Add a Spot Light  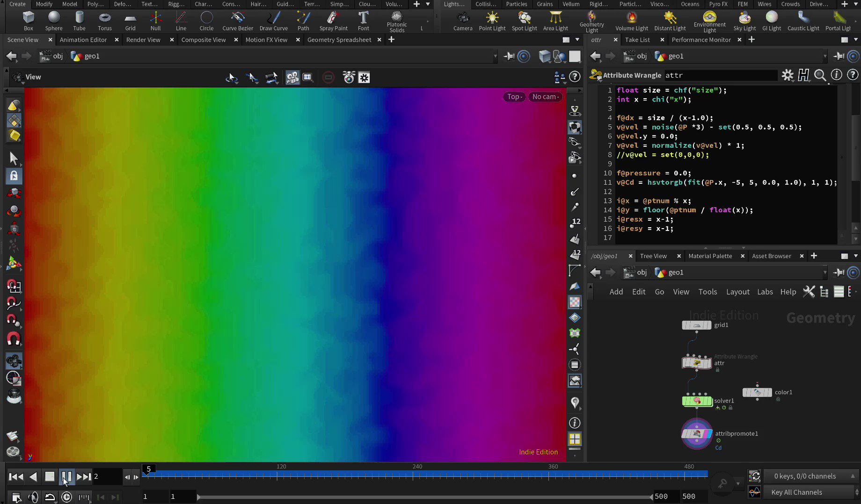(x=525, y=21)
